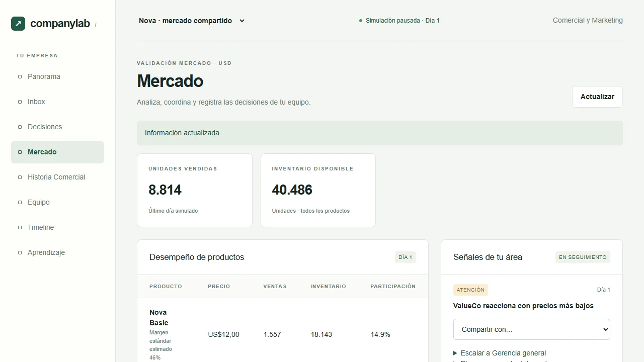
Task: Open the Compartir con… combo box
Action: [532, 329]
